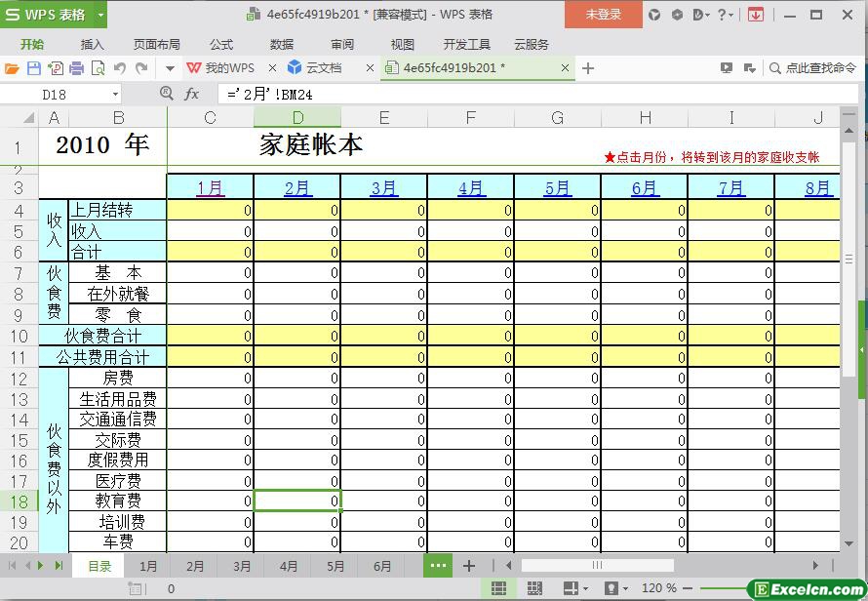Switch to page break preview view
The width and height of the screenshot is (868, 601).
point(534,588)
